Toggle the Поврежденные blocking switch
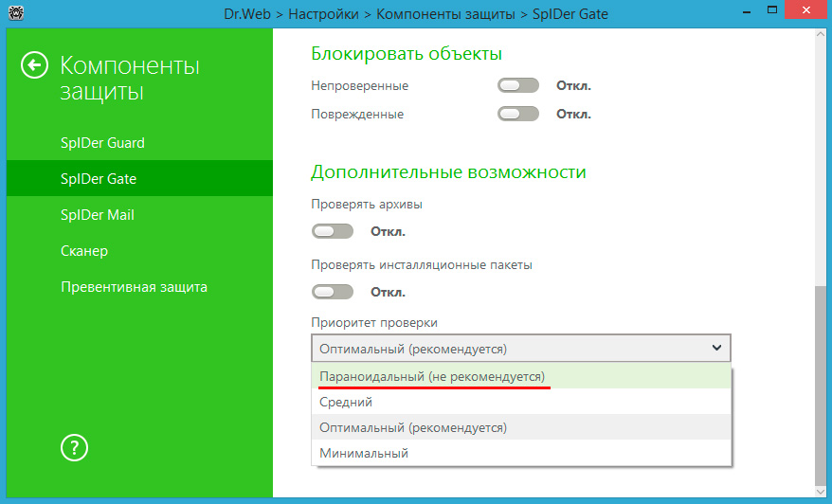The image size is (832, 504). pos(518,114)
